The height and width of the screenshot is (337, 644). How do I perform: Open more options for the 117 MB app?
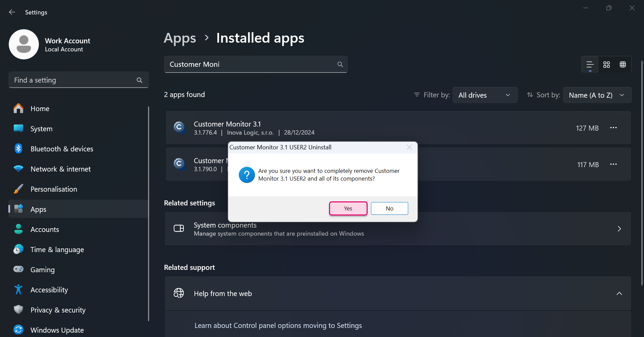tap(613, 164)
